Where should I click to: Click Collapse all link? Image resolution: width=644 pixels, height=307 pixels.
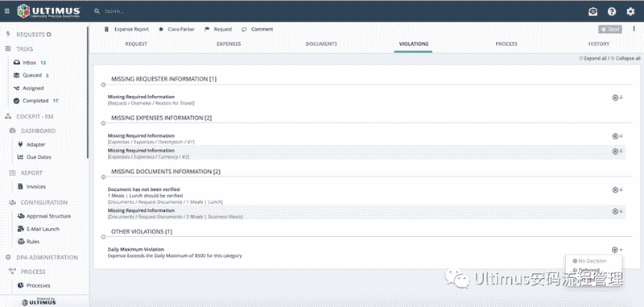(x=625, y=58)
